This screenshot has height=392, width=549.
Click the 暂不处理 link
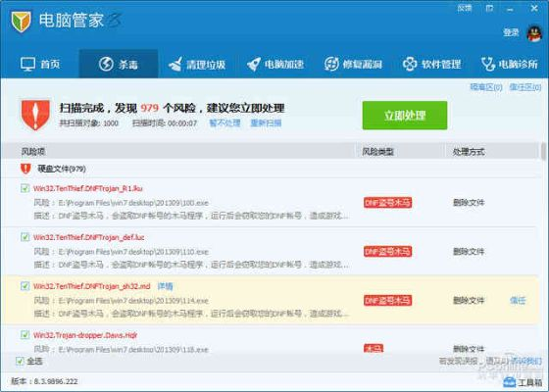pos(225,122)
